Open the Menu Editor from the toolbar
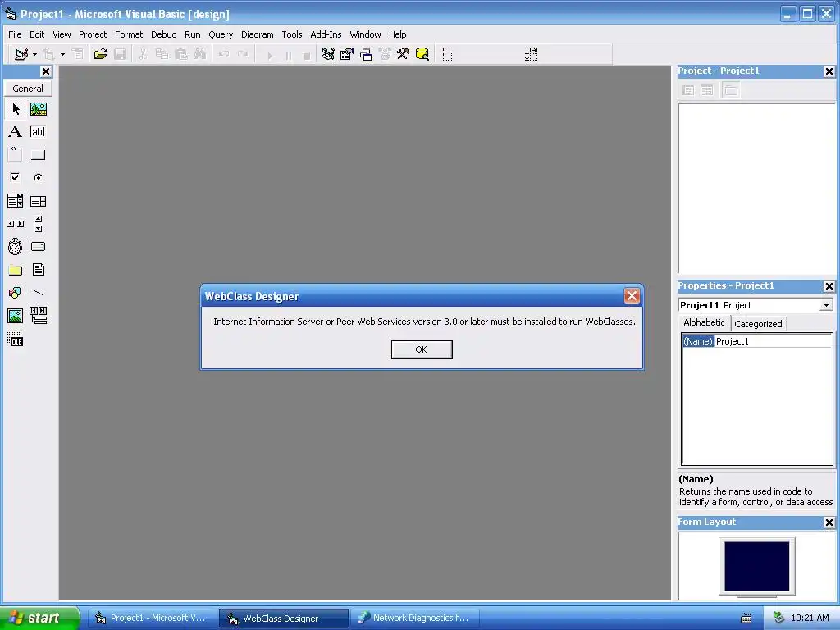The height and width of the screenshot is (630, 840). [78, 54]
